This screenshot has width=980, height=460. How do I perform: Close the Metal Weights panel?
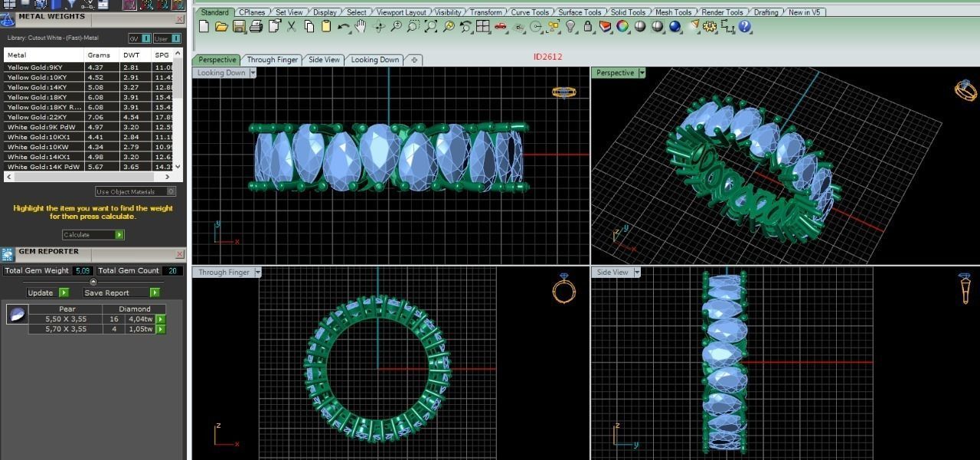coord(180,19)
